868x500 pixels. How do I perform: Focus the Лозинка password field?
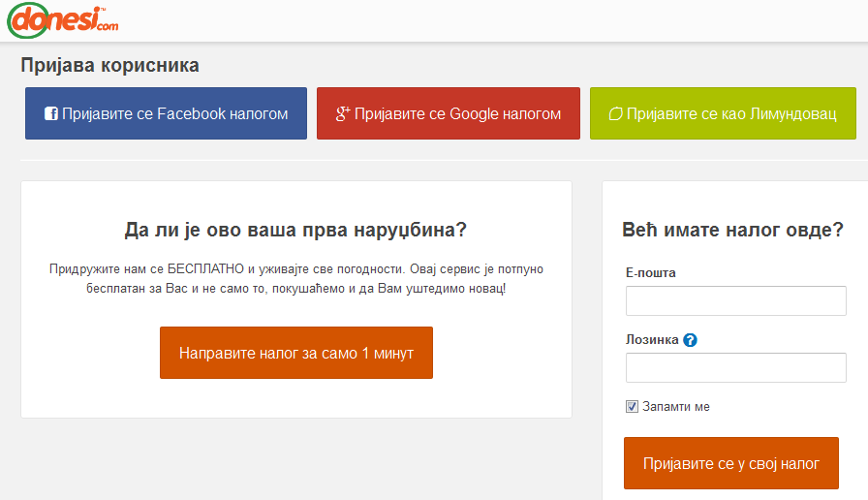click(735, 367)
